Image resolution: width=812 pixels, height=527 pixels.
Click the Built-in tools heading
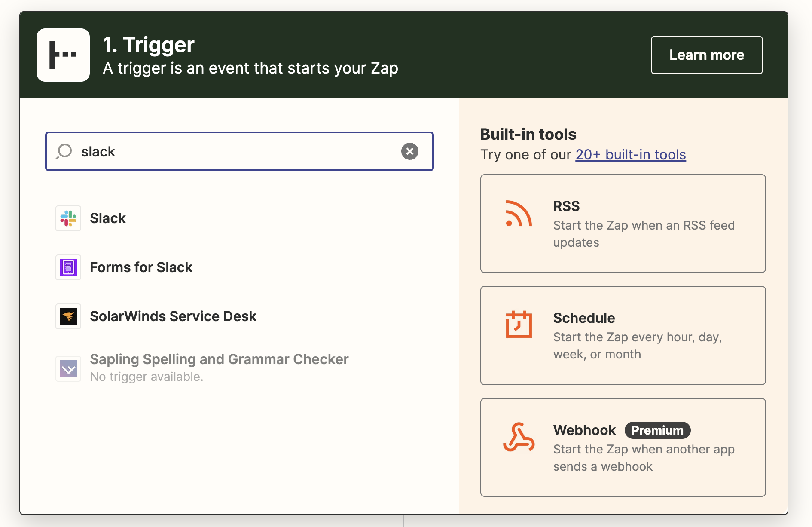click(528, 134)
